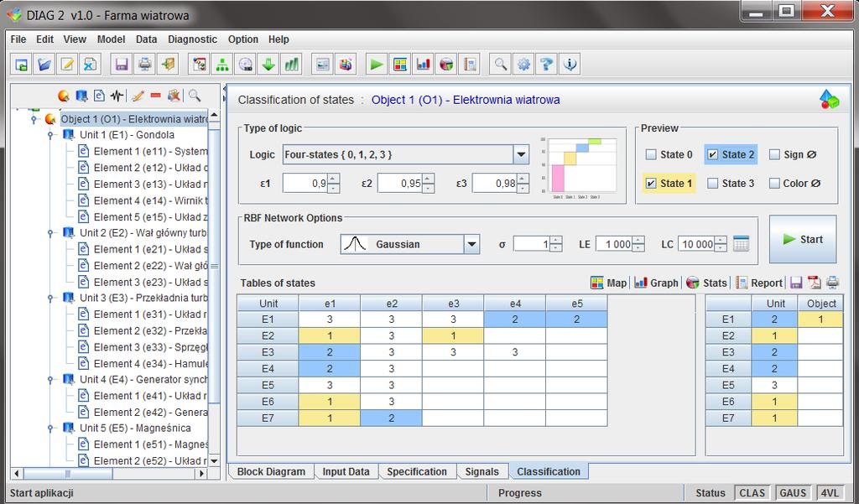The height and width of the screenshot is (504, 859).
Task: Click the σ value input field
Action: (x=531, y=244)
